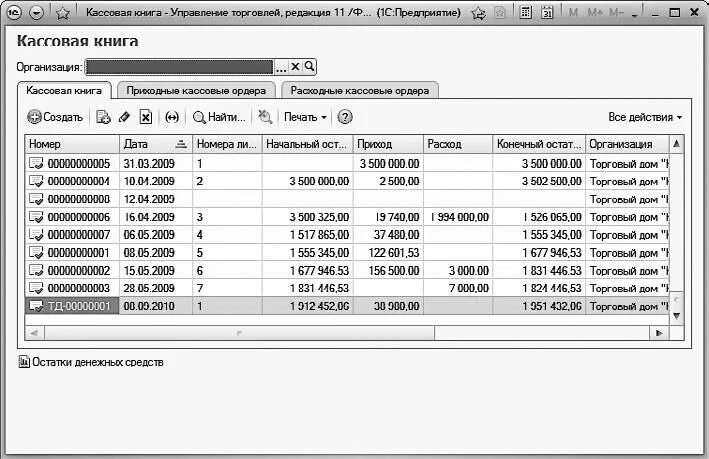Viewport: 709px width, 459px height.
Task: Click the document icon of row ТД-00000001
Action: click(x=36, y=306)
